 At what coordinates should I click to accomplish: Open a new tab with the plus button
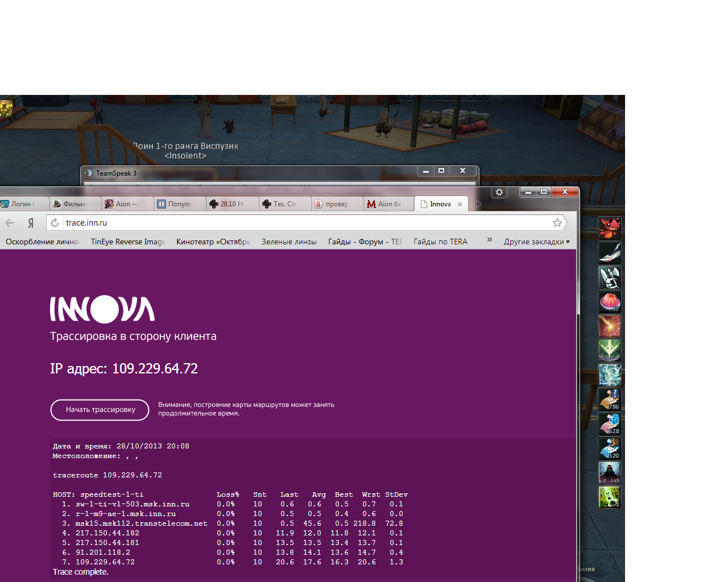[478, 204]
